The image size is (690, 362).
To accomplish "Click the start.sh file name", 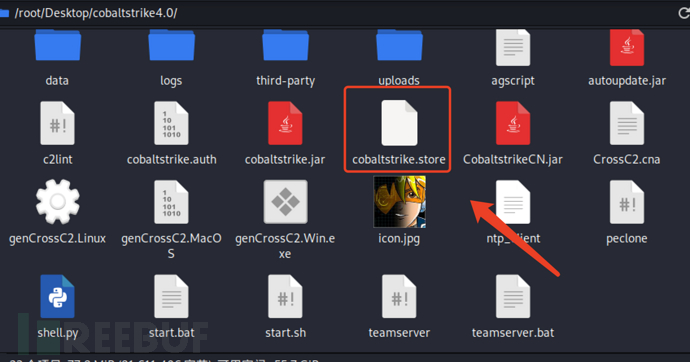I will tap(285, 333).
